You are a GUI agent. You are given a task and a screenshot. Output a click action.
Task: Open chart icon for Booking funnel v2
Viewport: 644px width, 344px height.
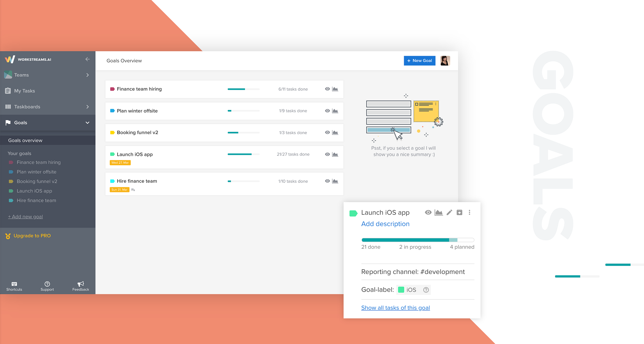click(335, 133)
